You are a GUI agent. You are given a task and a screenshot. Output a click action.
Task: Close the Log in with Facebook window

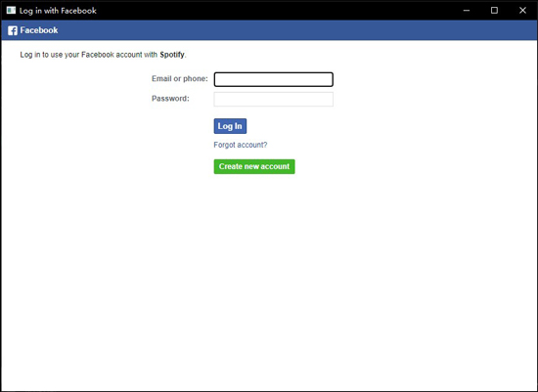pyautogui.click(x=522, y=11)
